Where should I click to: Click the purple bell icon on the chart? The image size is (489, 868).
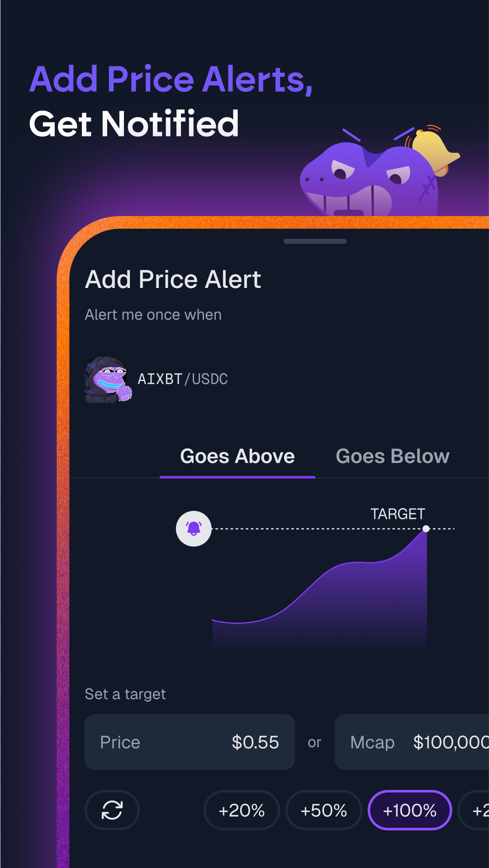(194, 528)
